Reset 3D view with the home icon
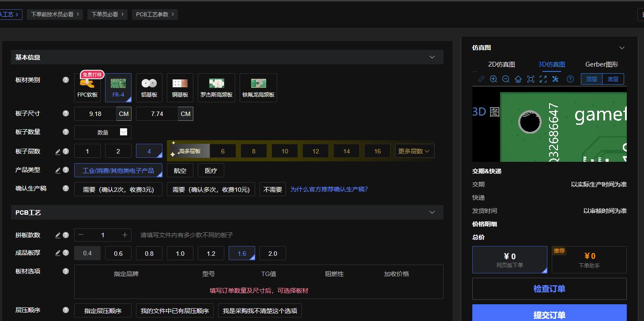This screenshot has height=321, width=644. pos(518,79)
